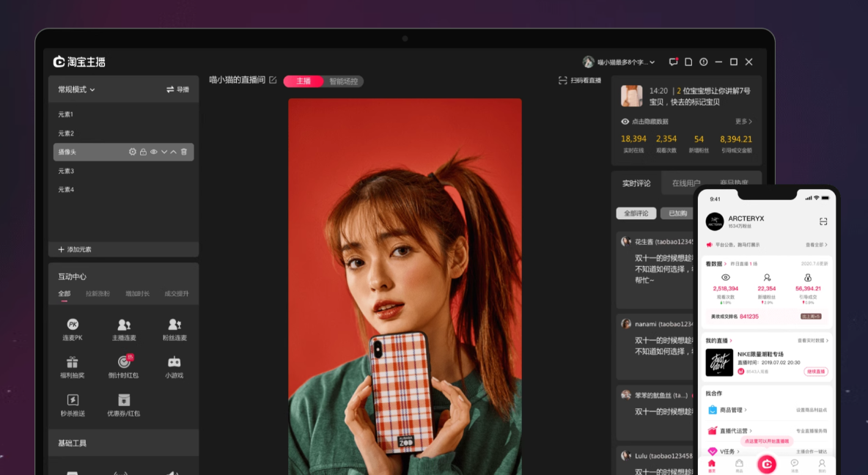The image size is (868, 475).
Task: Switch to 实时评论 tab
Action: pos(636,183)
